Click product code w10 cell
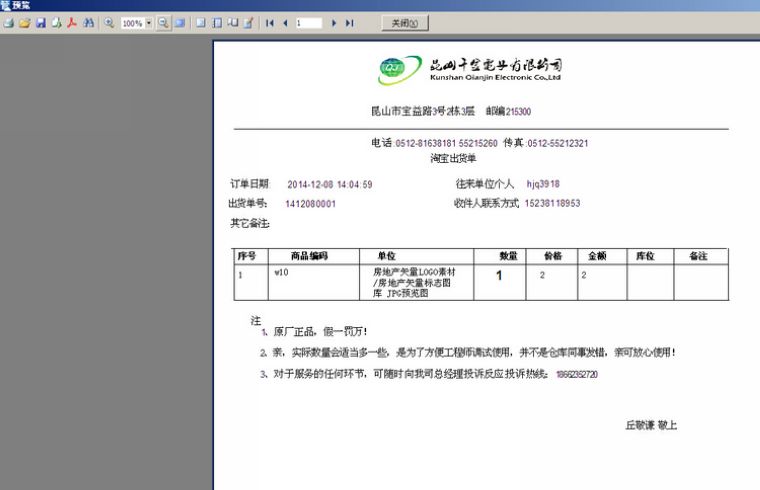 click(x=281, y=272)
